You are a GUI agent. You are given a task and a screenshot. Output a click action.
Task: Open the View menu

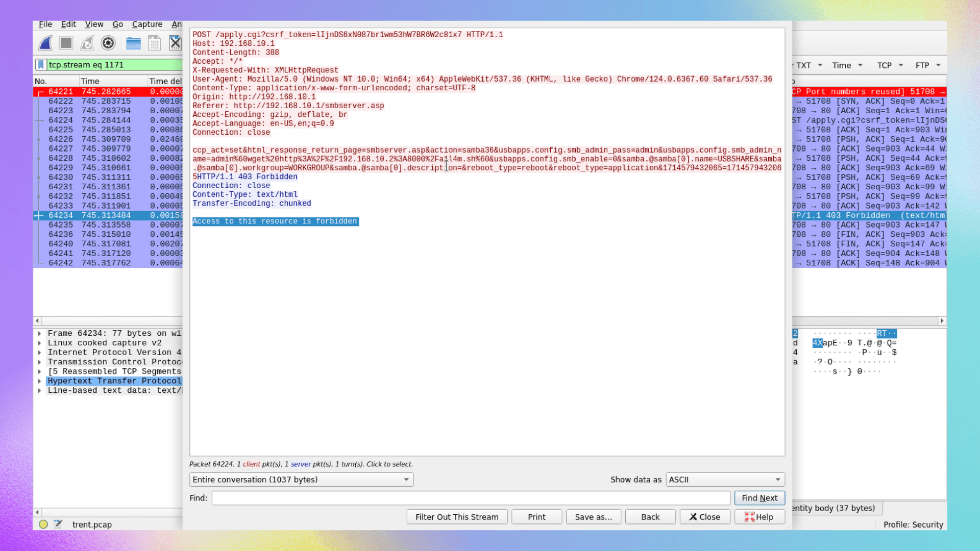coord(94,24)
